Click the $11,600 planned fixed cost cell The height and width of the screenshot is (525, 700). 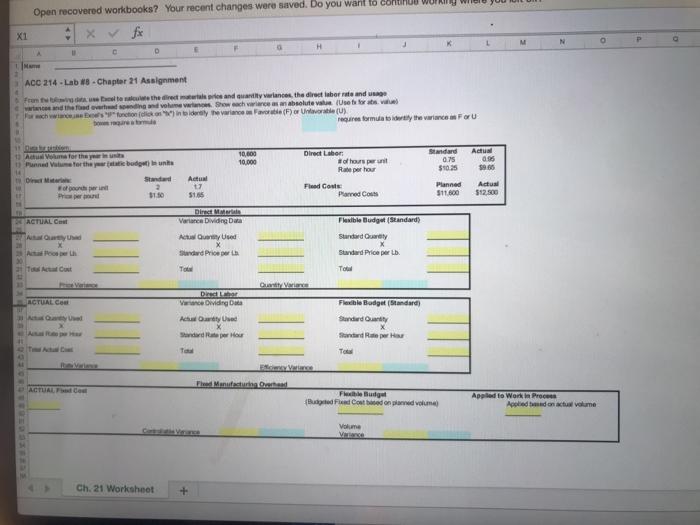[449, 192]
